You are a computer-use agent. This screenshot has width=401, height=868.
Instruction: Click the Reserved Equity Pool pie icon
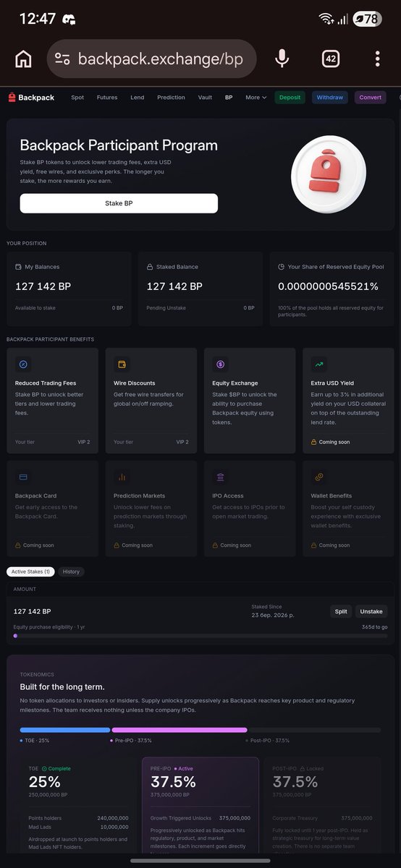pos(282,267)
